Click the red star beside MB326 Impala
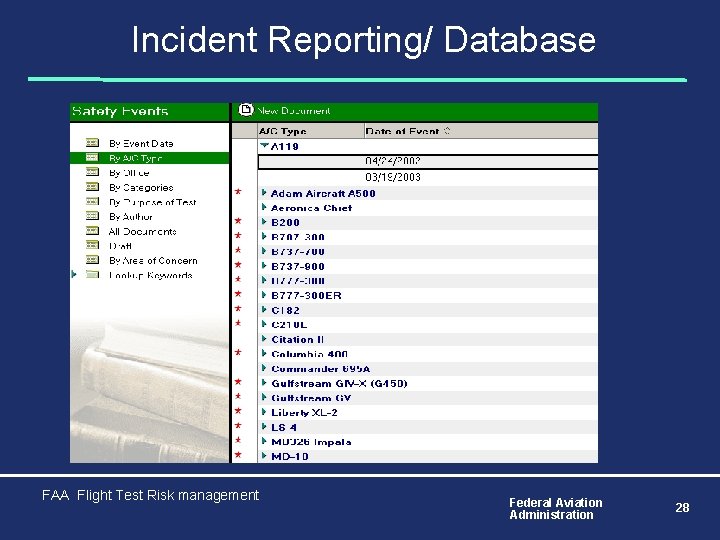 pyautogui.click(x=238, y=441)
